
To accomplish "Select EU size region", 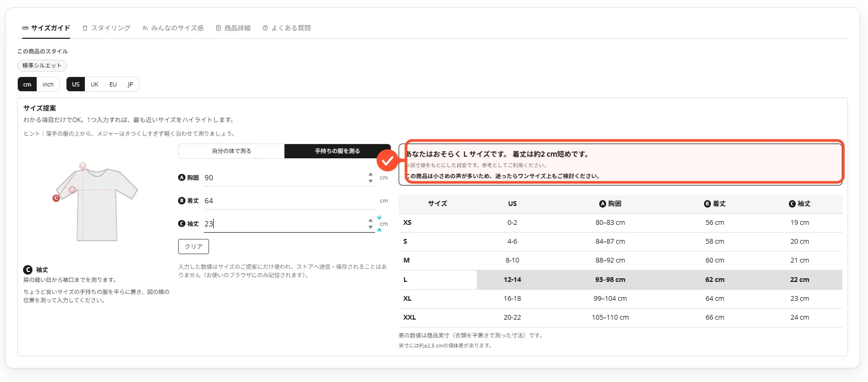I will pos(113,84).
